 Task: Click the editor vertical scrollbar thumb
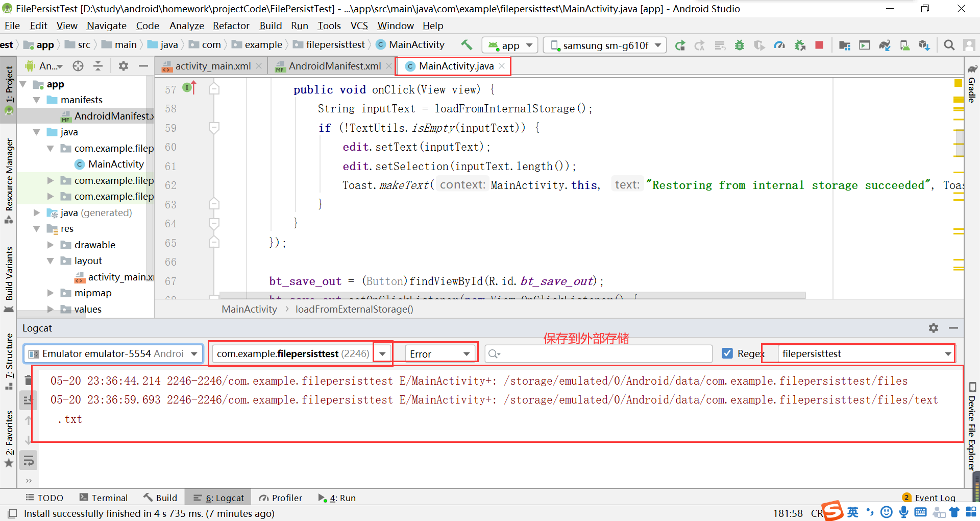(960, 143)
